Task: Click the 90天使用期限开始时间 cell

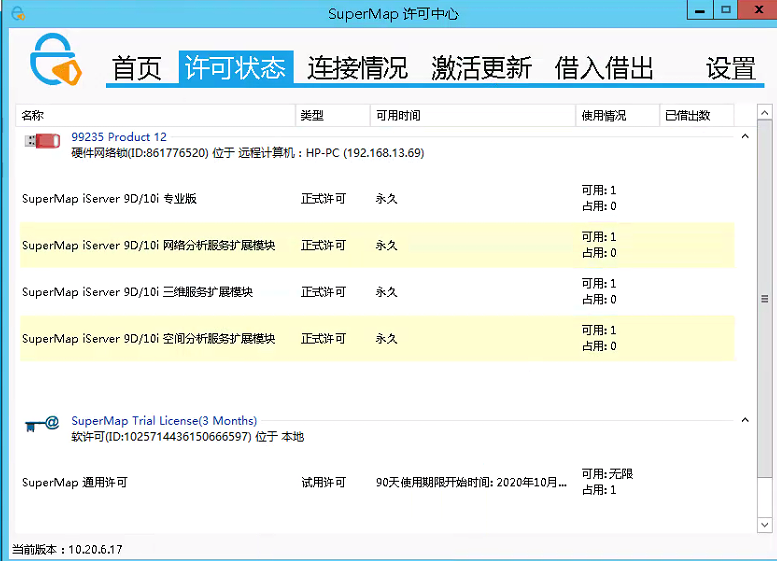Action: (471, 482)
